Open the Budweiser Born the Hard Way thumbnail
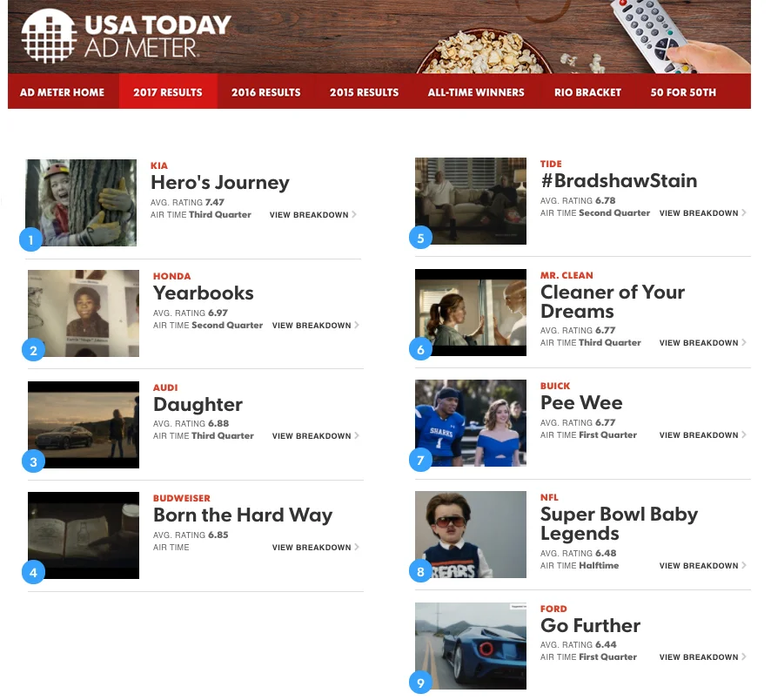Image resolution: width=771 pixels, height=700 pixels. [x=84, y=535]
